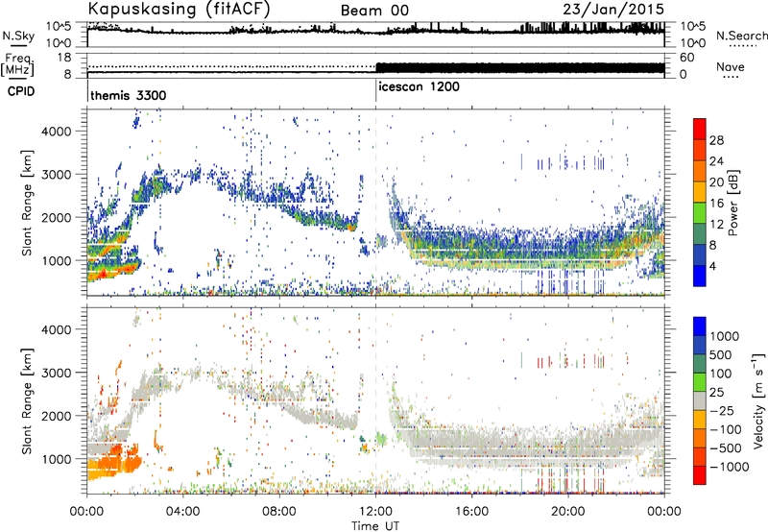
Task: Click the 'Nave' legend label
Action: (x=731, y=67)
